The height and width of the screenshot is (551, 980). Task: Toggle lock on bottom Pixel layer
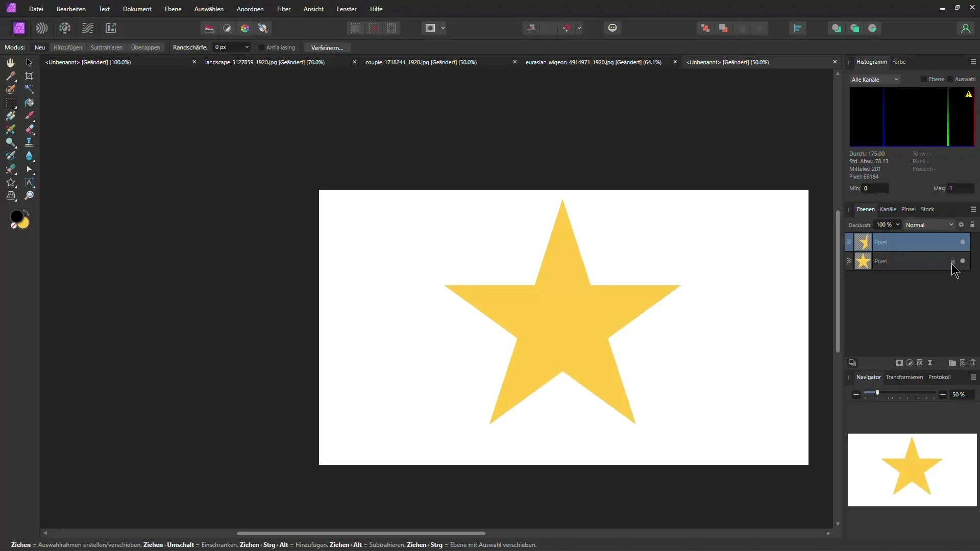coord(952,261)
